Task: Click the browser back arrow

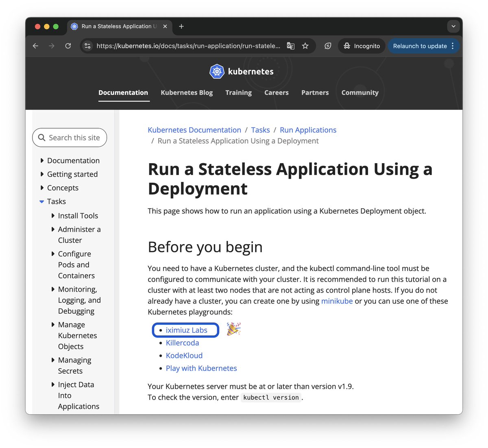Action: [36, 46]
